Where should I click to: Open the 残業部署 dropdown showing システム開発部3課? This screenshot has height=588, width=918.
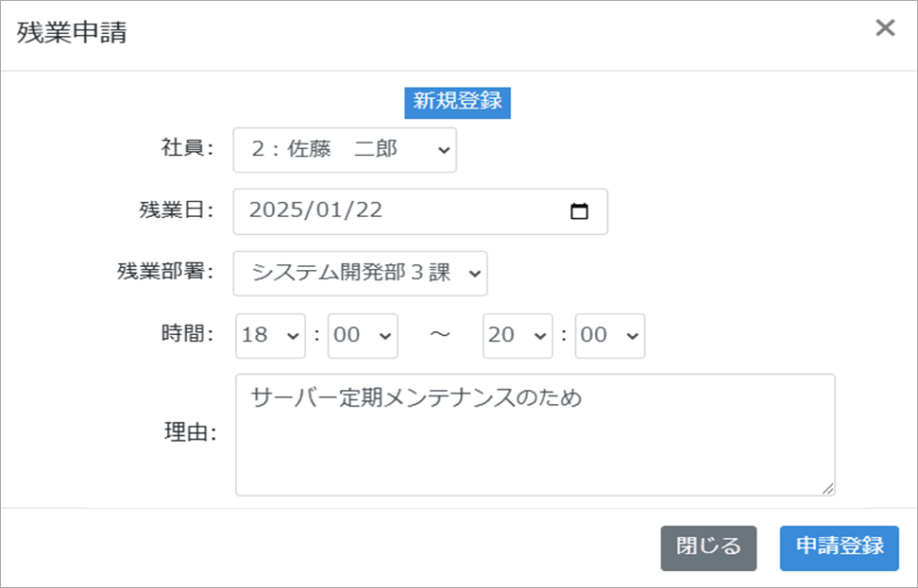360,273
